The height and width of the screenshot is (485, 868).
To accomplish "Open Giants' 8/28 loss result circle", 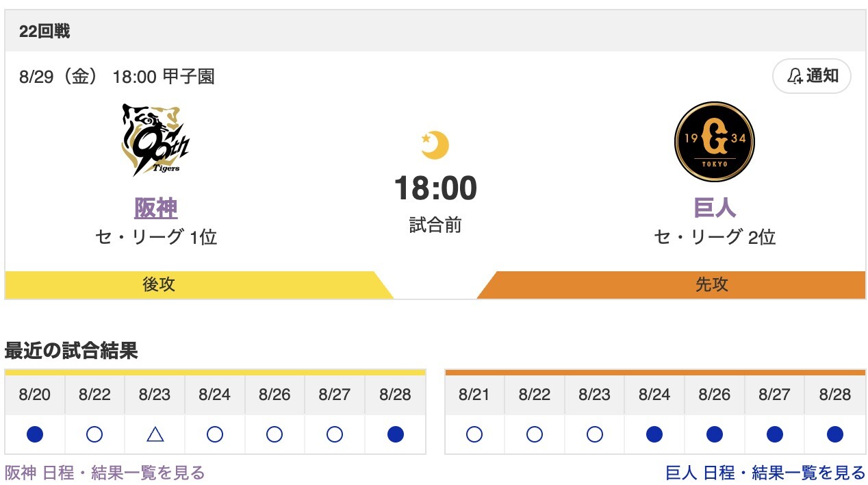I will tap(834, 434).
